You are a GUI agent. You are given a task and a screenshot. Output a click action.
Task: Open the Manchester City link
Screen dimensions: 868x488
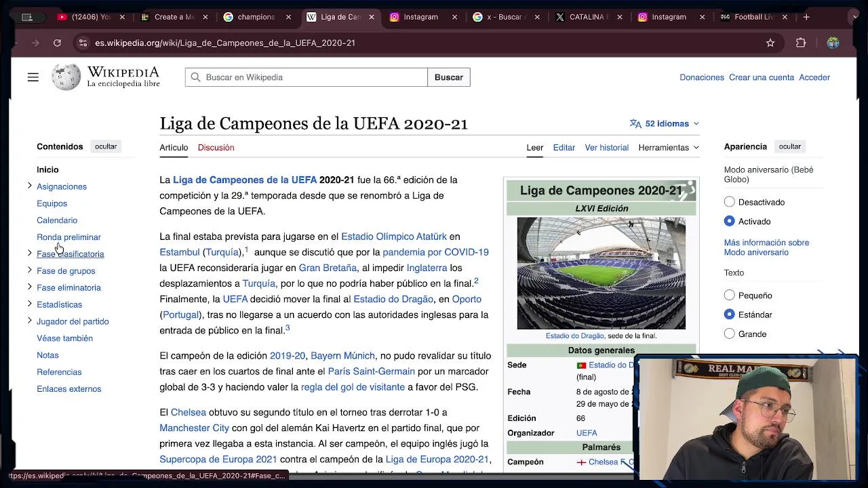point(194,428)
